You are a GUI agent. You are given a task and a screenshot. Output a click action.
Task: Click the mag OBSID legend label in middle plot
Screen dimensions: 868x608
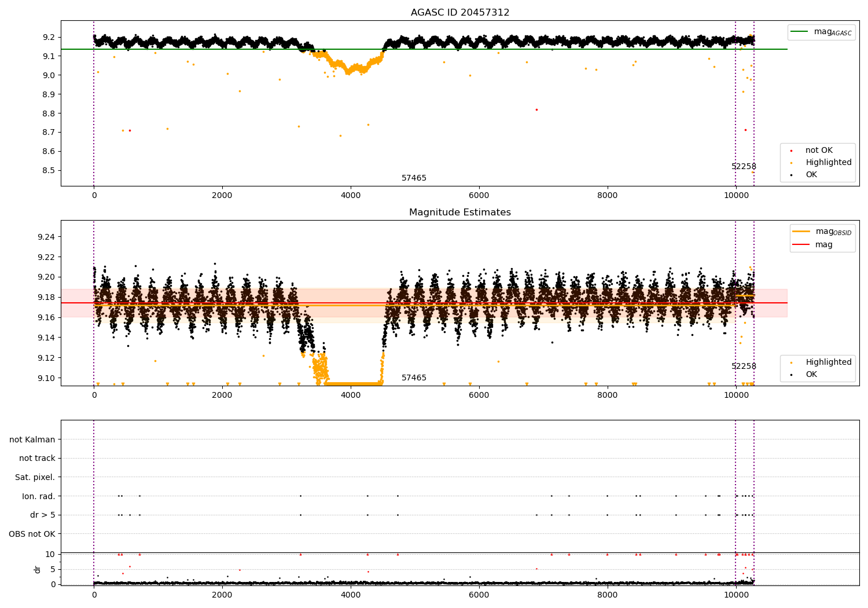[833, 232]
